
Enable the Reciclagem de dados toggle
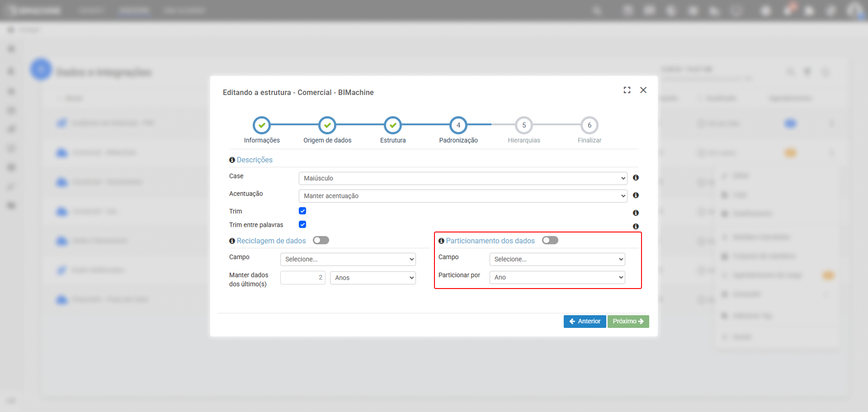pos(321,241)
